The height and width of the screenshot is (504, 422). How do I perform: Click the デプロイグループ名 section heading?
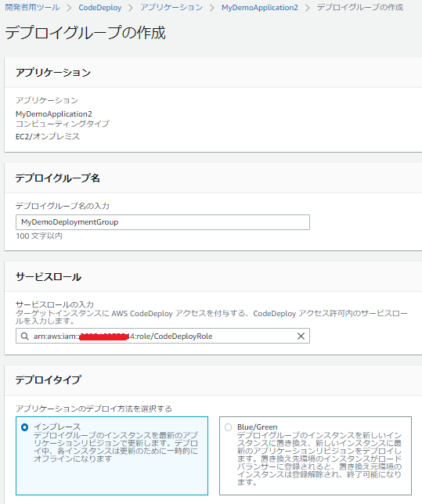[x=58, y=178]
